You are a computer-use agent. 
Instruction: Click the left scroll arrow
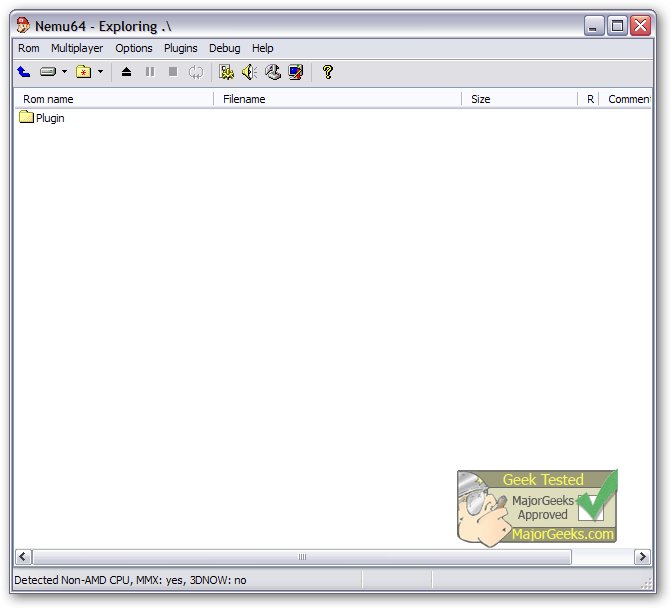pyautogui.click(x=24, y=557)
